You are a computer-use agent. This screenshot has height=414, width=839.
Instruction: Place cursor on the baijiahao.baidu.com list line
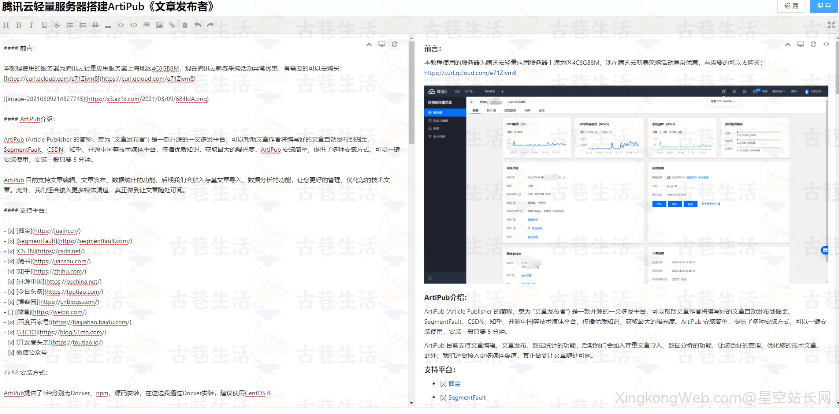pos(67,322)
